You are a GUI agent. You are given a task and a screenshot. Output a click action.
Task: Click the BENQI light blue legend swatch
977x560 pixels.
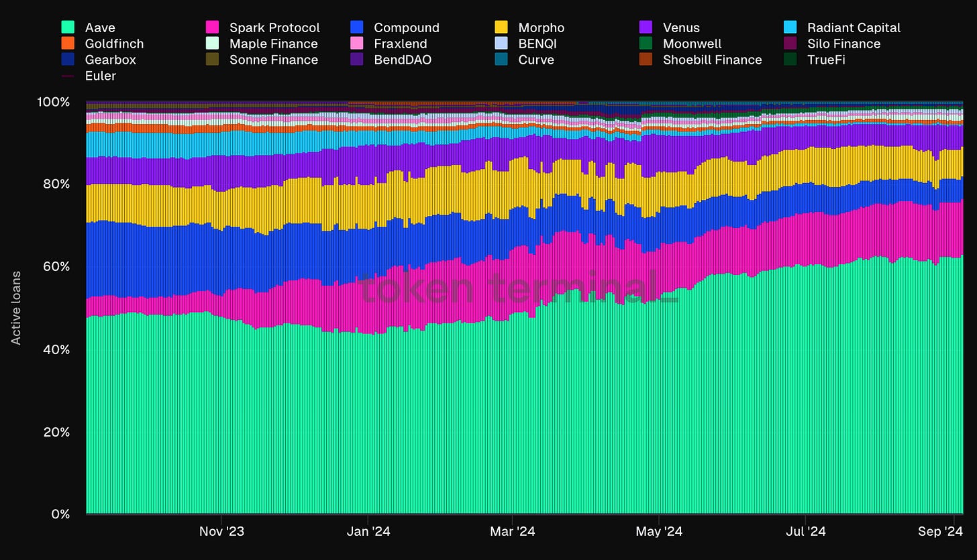pos(501,44)
